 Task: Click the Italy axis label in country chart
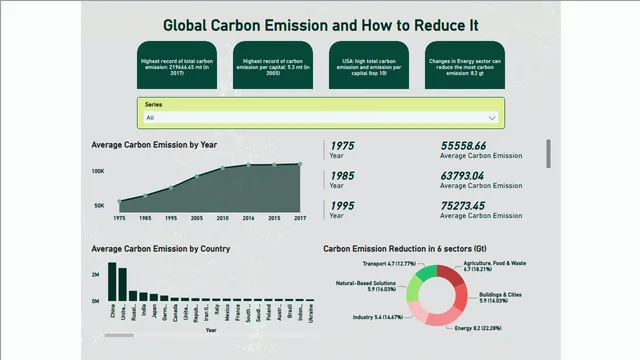[x=217, y=308]
